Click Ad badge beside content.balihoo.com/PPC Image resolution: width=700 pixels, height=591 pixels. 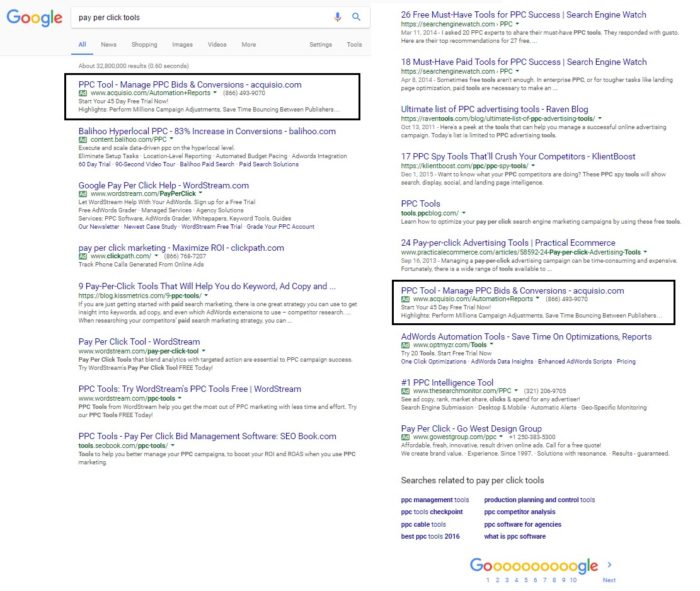point(83,140)
